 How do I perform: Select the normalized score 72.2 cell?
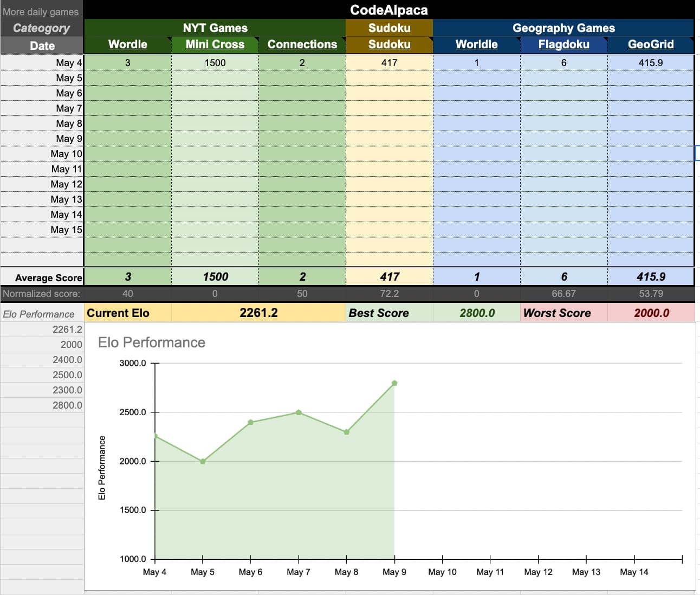pyautogui.click(x=390, y=294)
